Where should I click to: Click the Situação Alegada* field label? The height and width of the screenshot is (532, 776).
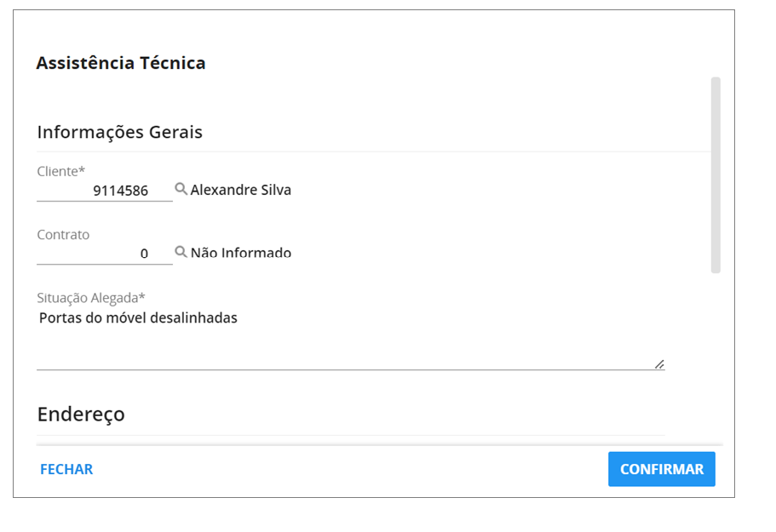91,298
